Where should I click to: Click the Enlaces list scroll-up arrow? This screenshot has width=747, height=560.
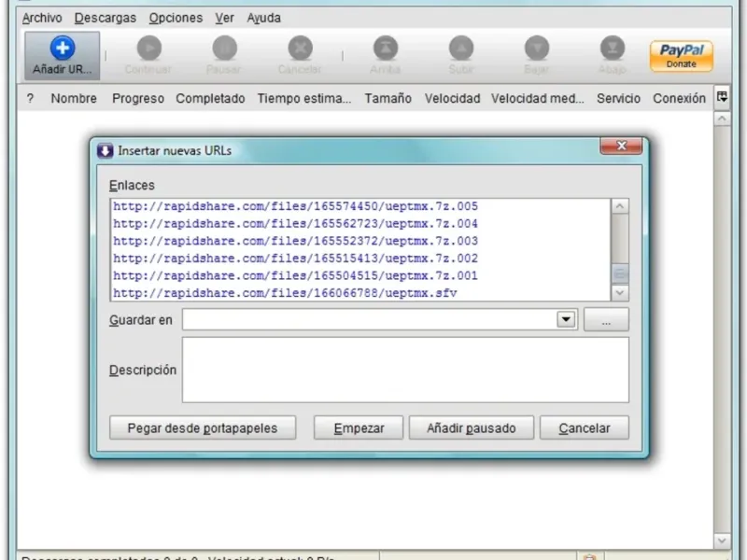620,206
